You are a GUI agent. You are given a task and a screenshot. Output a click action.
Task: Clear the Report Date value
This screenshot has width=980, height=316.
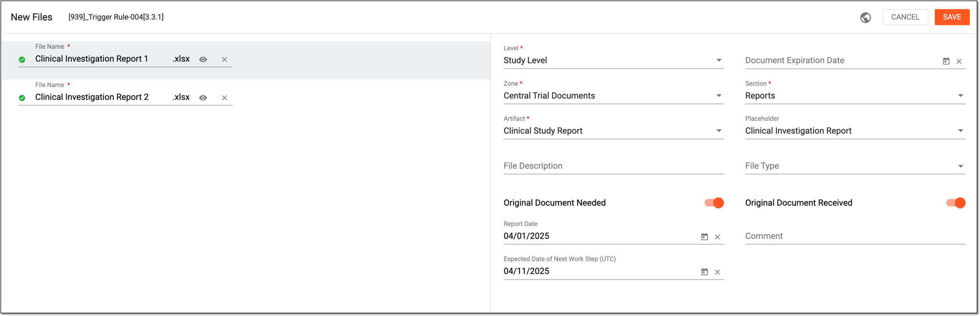point(717,237)
